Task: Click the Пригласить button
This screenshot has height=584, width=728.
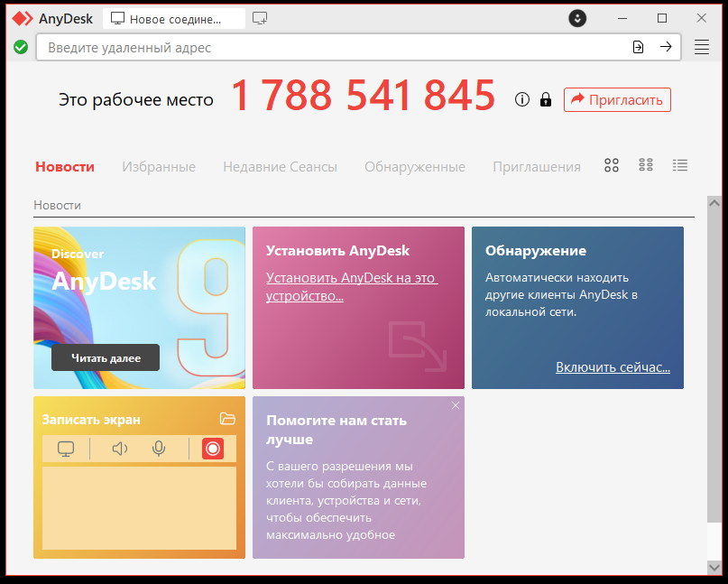Action: pyautogui.click(x=617, y=99)
